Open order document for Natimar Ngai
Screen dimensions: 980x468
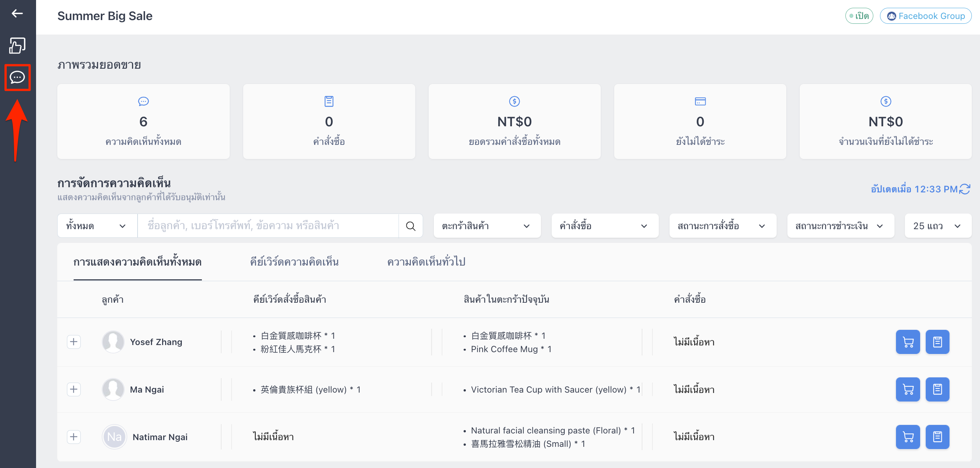937,437
